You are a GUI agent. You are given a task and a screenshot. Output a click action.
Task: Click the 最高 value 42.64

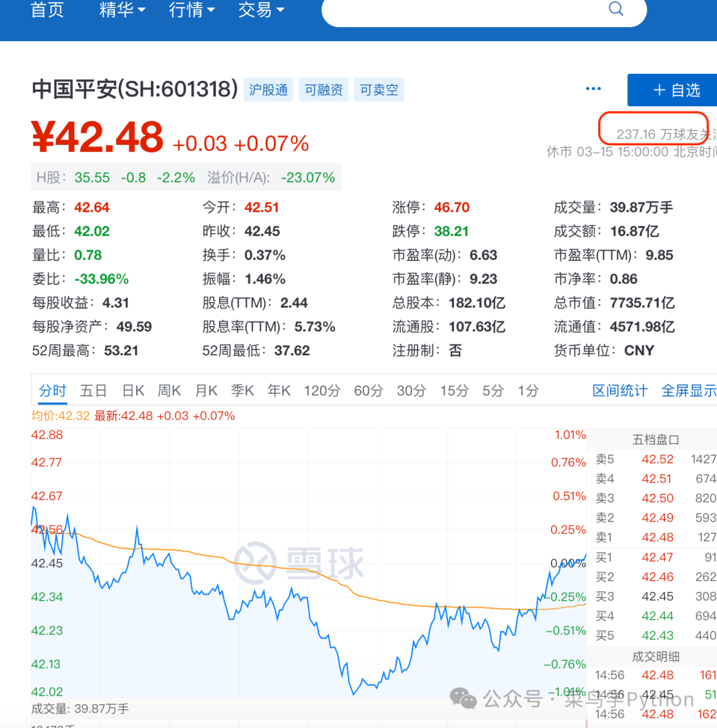tap(92, 207)
